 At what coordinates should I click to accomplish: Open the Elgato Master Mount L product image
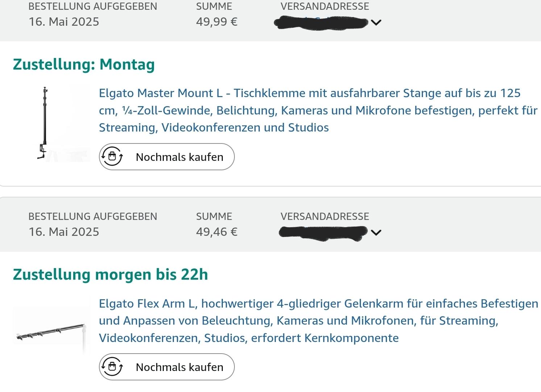pyautogui.click(x=51, y=123)
